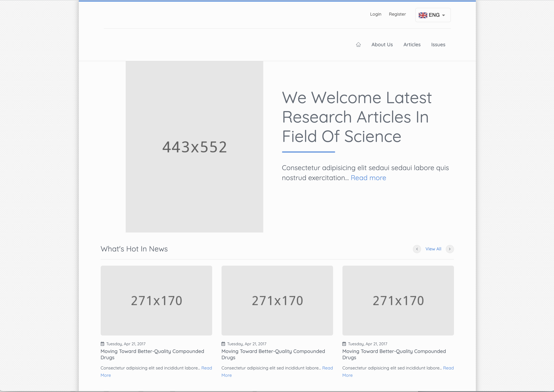
Task: Click third card date Tuesday, Apr 21, 2017
Action: click(x=367, y=344)
